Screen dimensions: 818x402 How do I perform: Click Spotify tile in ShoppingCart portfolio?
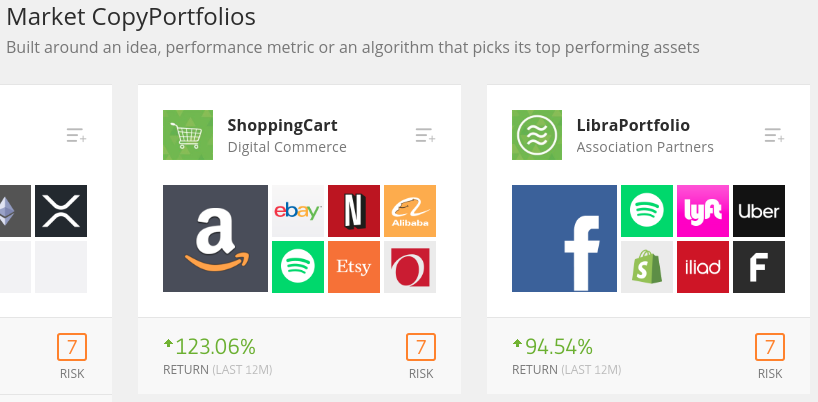coord(298,266)
